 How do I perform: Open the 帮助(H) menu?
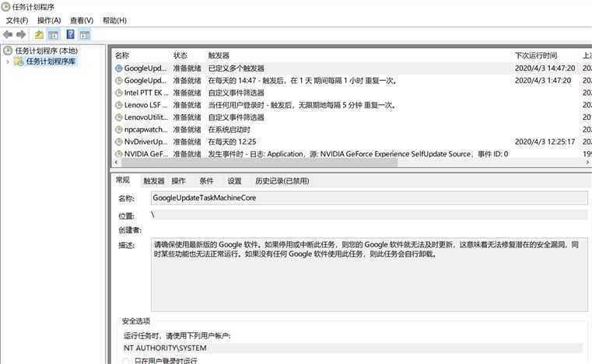point(114,20)
